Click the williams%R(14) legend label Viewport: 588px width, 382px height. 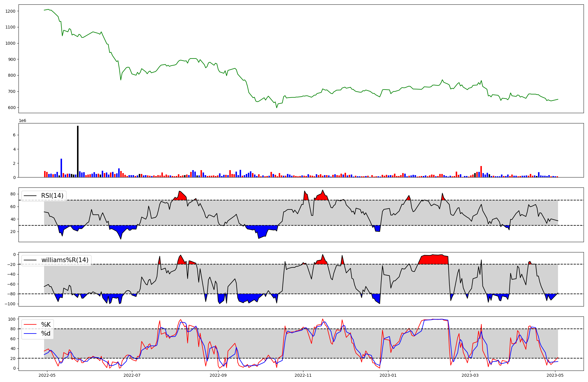point(65,260)
